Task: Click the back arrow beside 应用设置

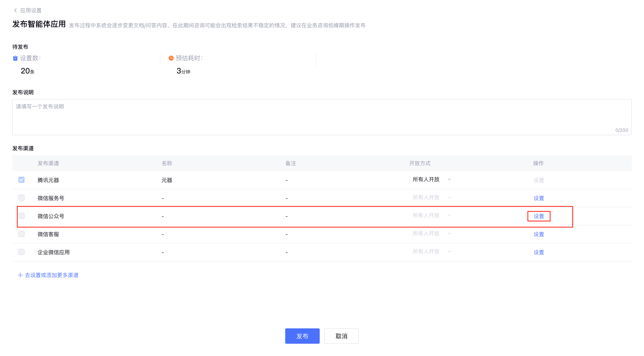Action: point(16,10)
